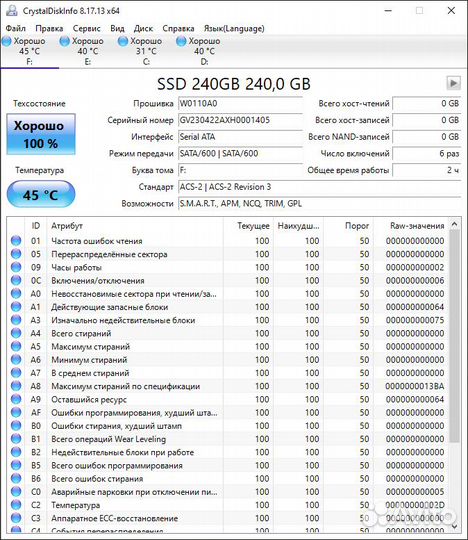468x540 pixels.
Task: Click the Общее время работы value 2 ч
Action: click(427, 170)
